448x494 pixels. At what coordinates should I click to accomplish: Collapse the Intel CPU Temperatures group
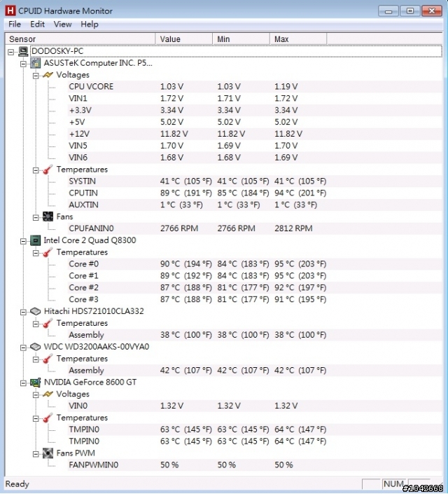[36, 253]
